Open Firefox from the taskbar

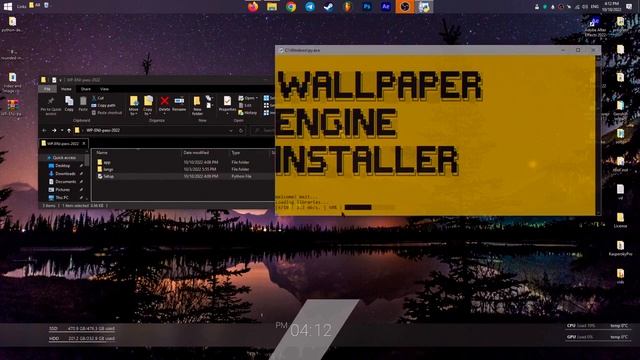click(x=253, y=7)
